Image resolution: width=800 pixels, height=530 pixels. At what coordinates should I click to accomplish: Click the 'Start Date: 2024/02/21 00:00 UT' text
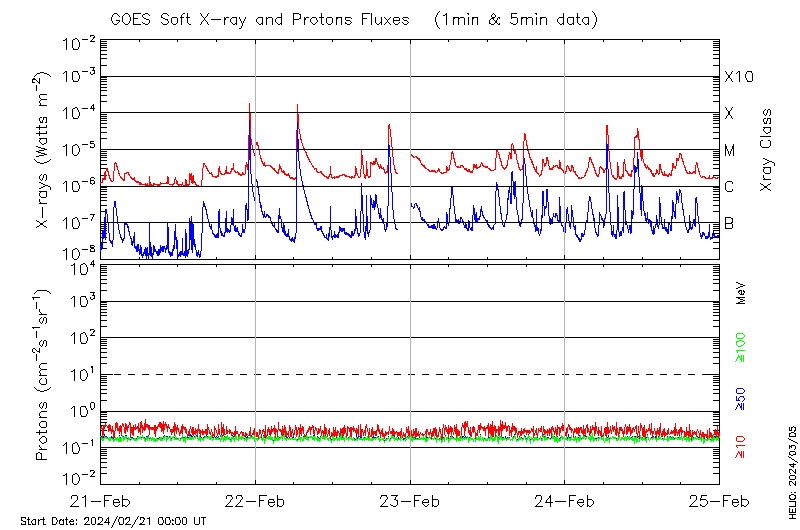pos(113,521)
